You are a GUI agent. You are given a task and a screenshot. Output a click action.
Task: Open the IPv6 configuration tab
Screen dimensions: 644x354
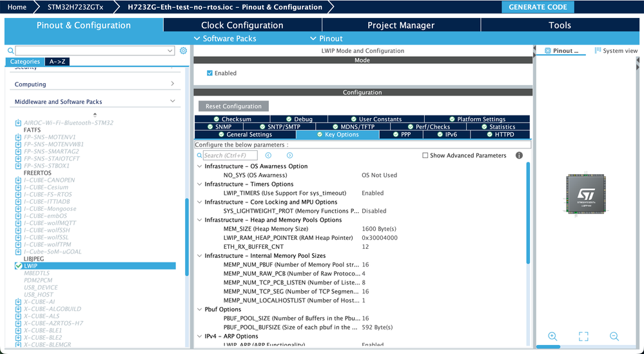tap(447, 134)
